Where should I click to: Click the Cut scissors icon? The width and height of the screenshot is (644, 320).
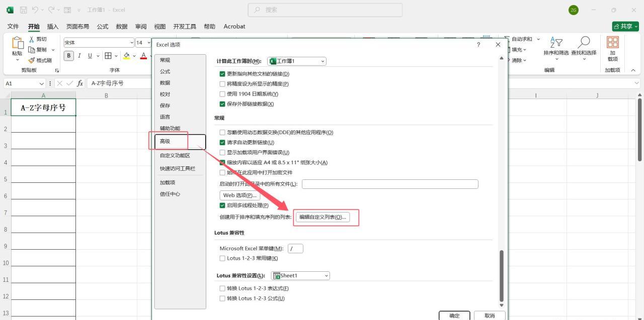[x=32, y=39]
